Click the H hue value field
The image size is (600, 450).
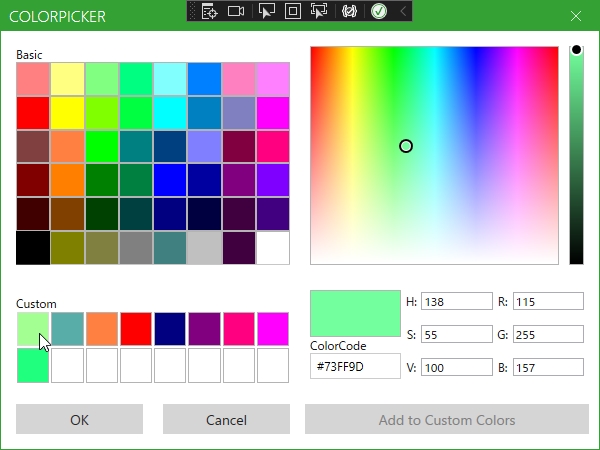[457, 302]
